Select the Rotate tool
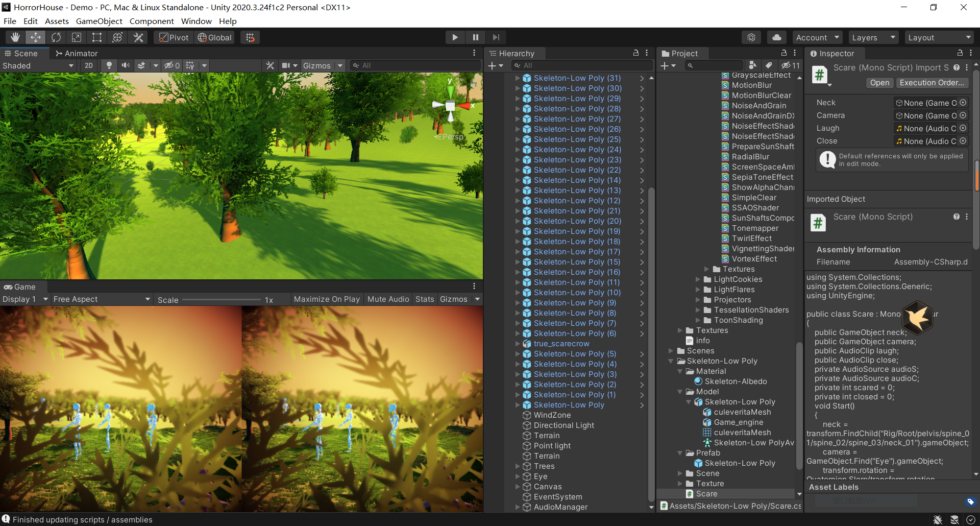 (56, 37)
